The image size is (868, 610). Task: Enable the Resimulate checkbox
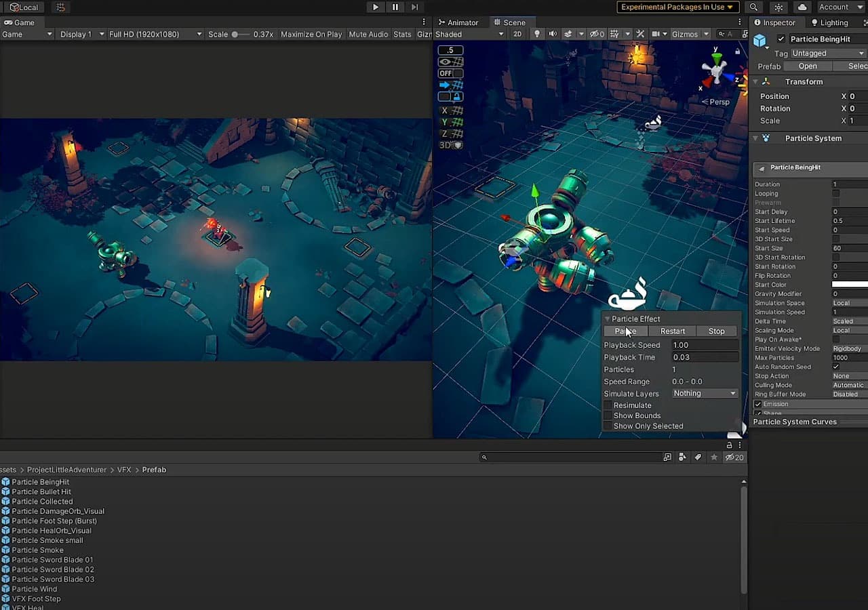click(608, 405)
